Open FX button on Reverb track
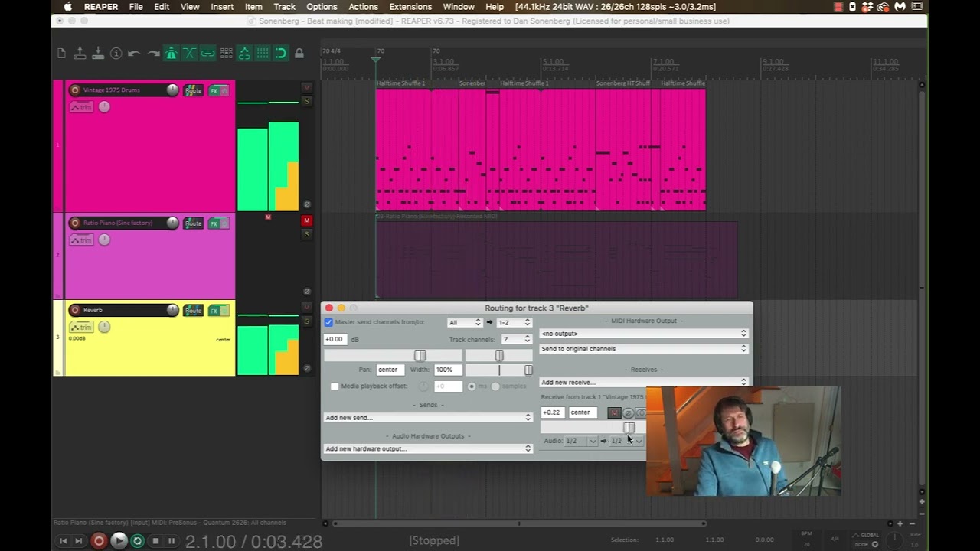The image size is (980, 551). [214, 311]
